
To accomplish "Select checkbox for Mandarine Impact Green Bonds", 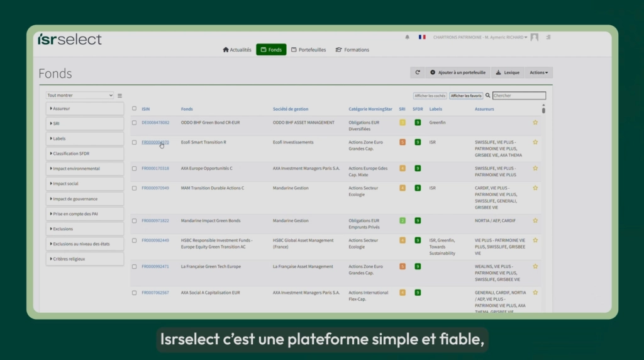I will click(135, 221).
